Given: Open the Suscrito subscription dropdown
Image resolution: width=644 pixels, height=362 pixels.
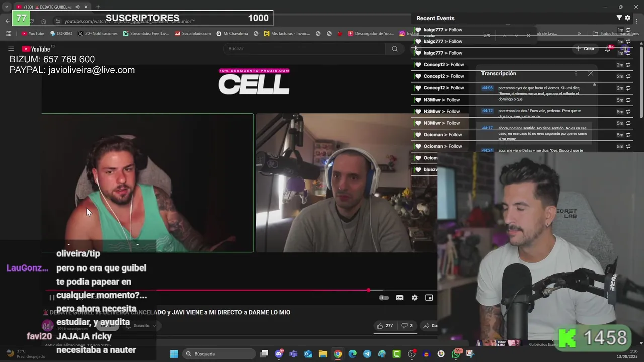Looking at the screenshot, I should pyautogui.click(x=141, y=326).
